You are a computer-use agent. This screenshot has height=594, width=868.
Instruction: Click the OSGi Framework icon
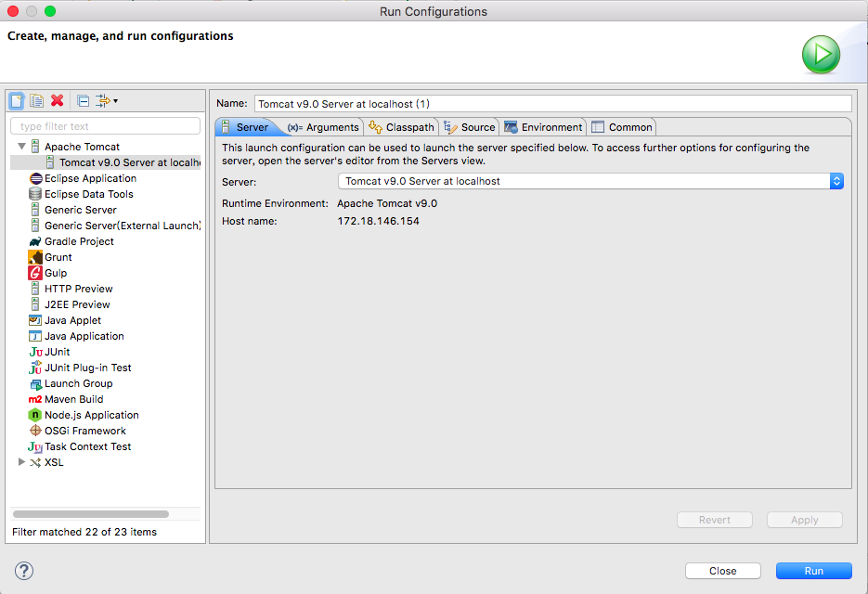tap(35, 431)
